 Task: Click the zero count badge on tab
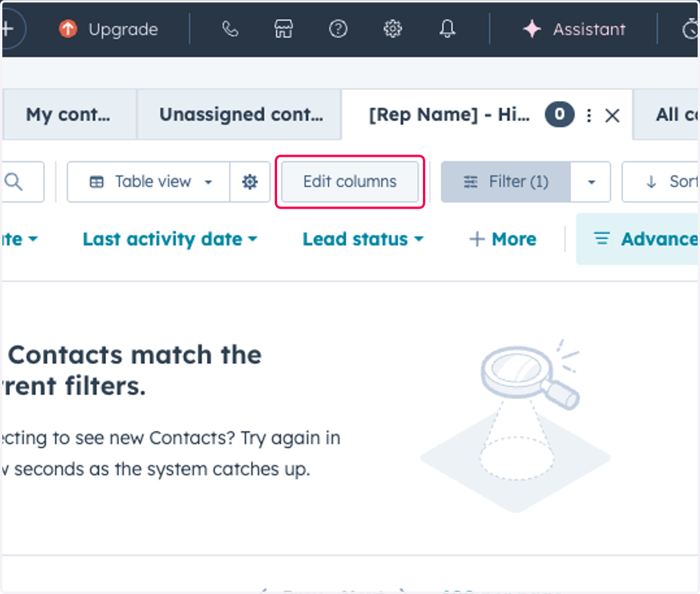(560, 115)
